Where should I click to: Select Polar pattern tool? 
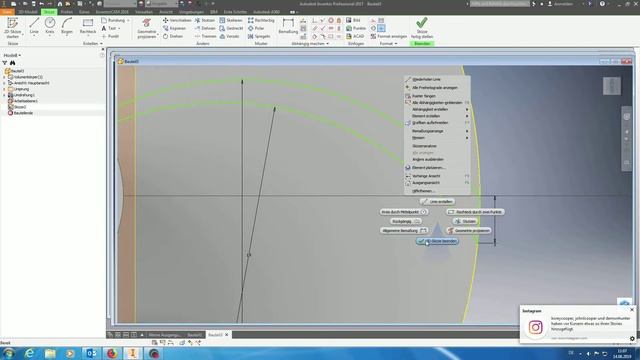click(x=256, y=28)
